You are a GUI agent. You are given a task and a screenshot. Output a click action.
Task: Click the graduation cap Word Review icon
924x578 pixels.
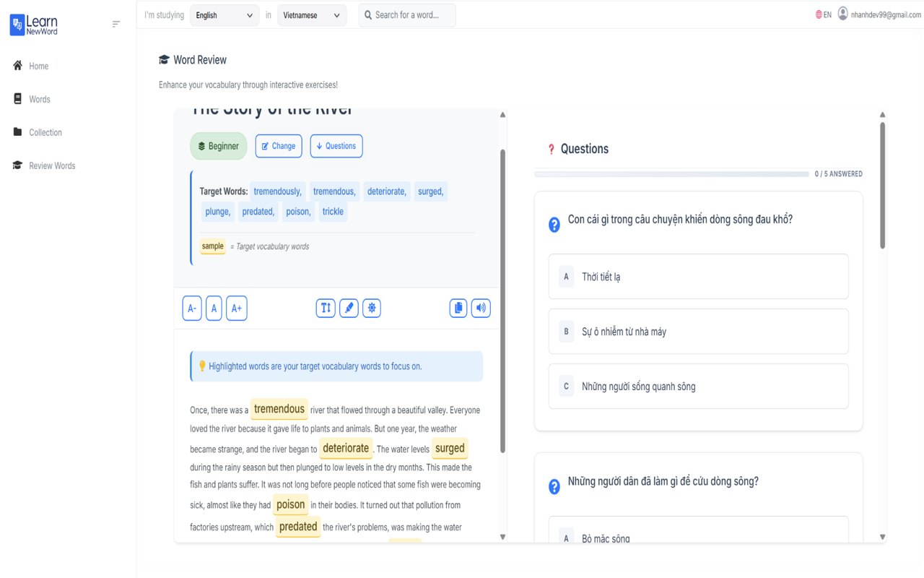[164, 60]
